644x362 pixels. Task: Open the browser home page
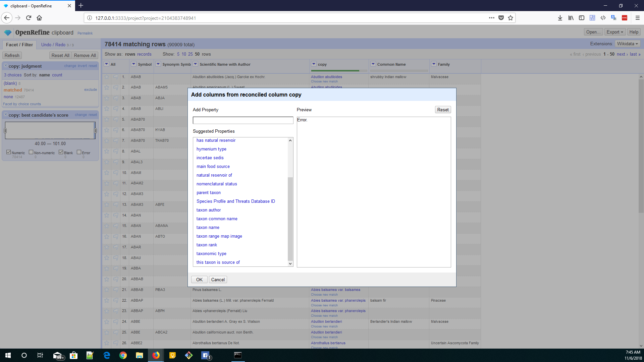[x=39, y=18]
